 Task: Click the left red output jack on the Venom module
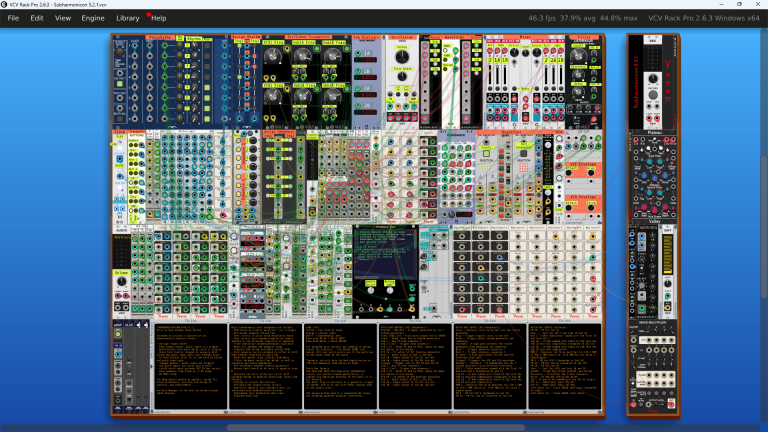click(x=649, y=118)
